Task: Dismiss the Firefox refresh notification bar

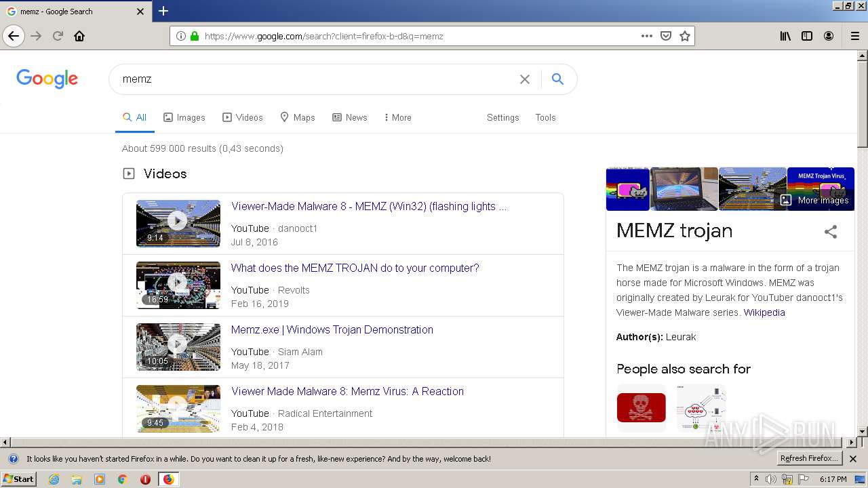Action: (x=853, y=459)
